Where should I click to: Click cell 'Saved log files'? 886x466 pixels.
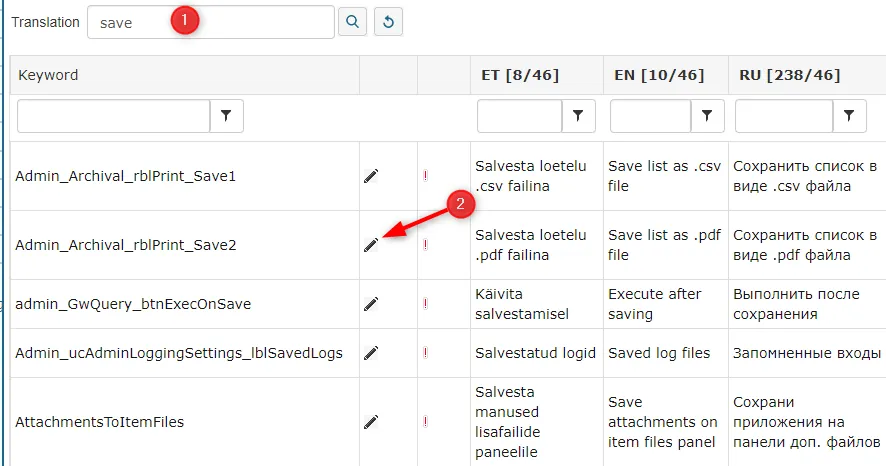coord(666,353)
